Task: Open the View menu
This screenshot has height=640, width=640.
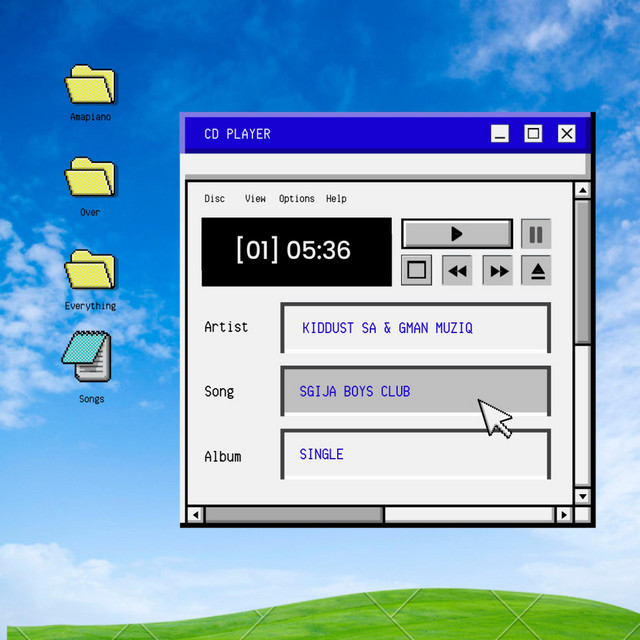Action: [x=255, y=199]
